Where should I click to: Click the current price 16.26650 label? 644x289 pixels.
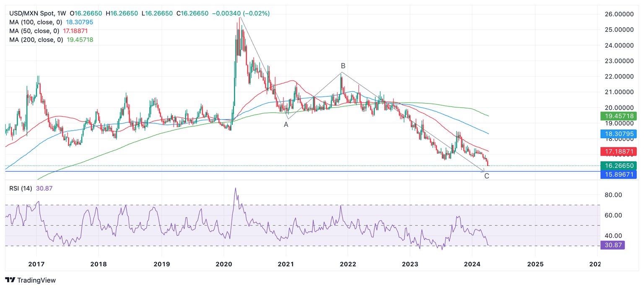[618, 165]
